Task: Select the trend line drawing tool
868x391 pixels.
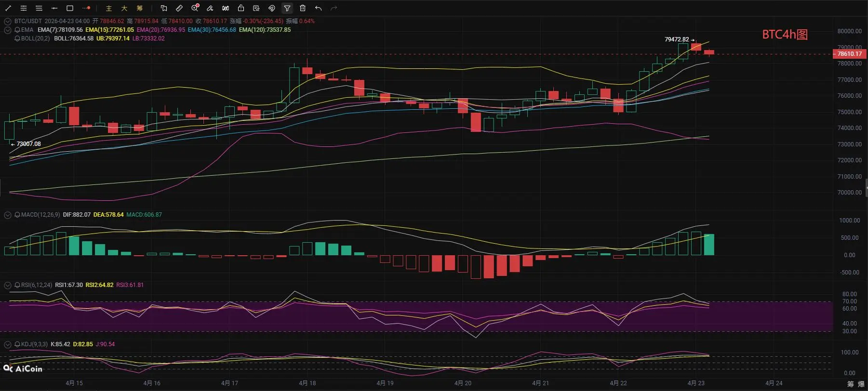Action: tap(8, 8)
